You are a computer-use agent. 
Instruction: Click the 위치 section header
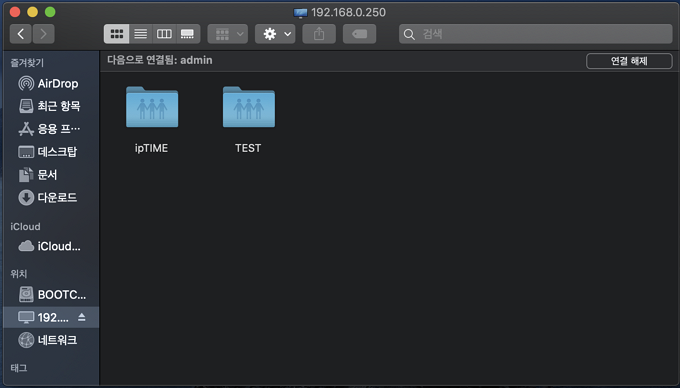click(x=19, y=274)
